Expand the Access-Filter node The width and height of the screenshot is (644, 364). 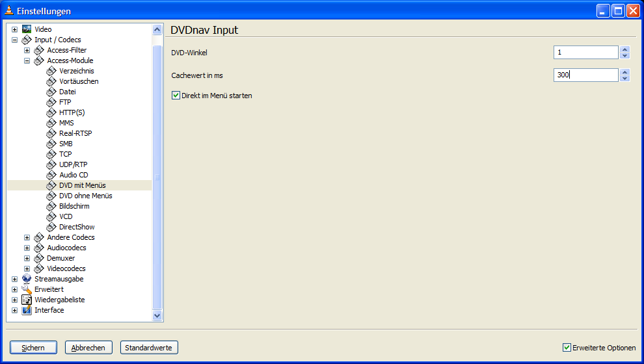[27, 50]
